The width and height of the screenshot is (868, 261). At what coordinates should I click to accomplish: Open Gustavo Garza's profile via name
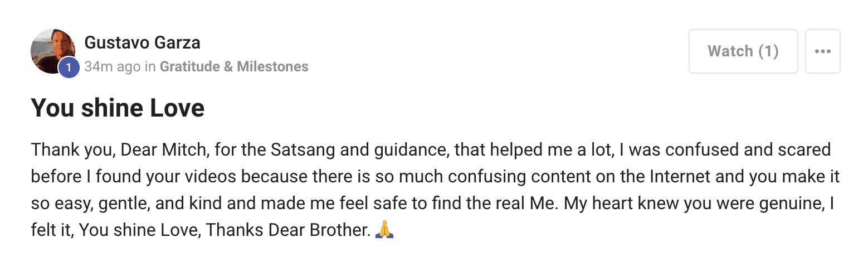pos(142,42)
